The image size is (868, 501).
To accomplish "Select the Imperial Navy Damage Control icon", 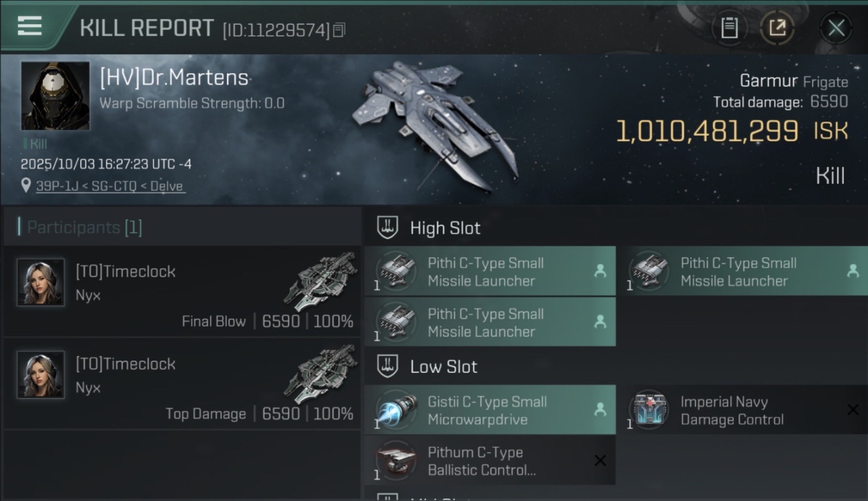I will pyautogui.click(x=649, y=409).
